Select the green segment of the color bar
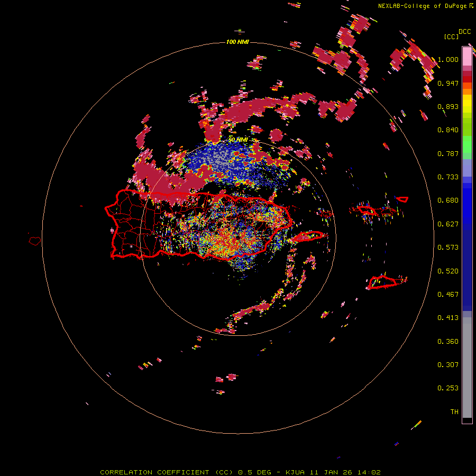 click(467, 144)
